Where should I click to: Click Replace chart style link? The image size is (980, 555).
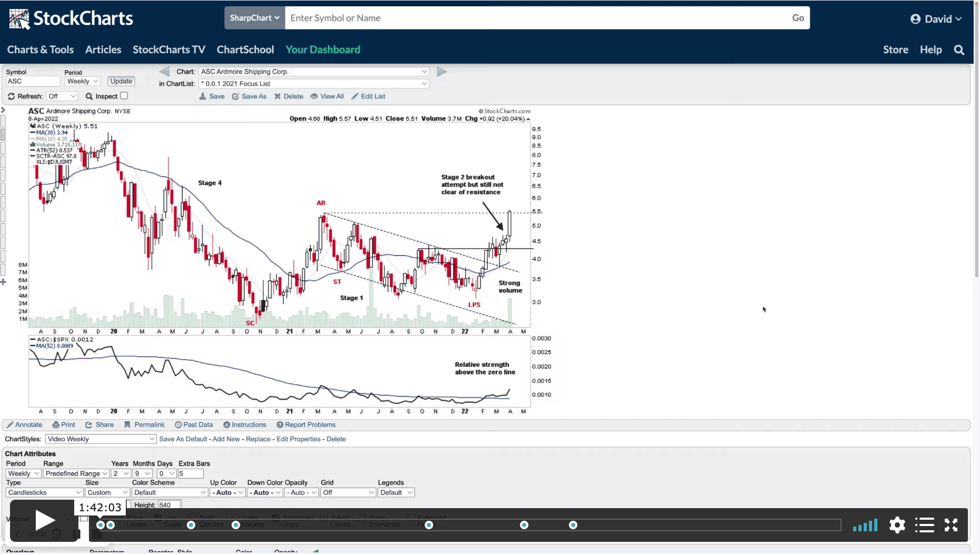[x=258, y=439]
